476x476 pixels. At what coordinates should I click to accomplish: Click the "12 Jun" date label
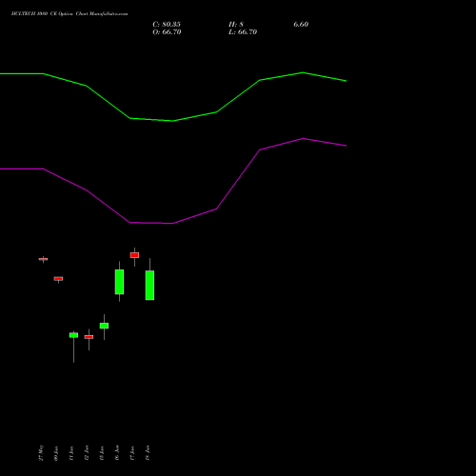coord(87,453)
